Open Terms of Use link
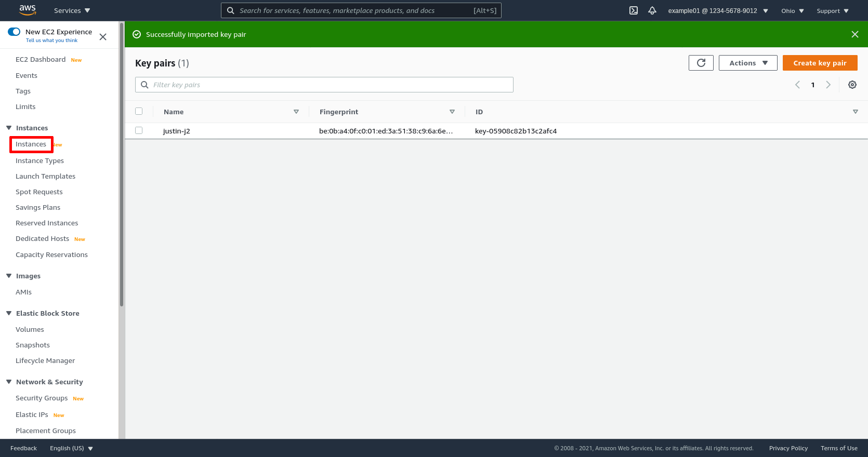This screenshot has width=868, height=457. point(839,448)
